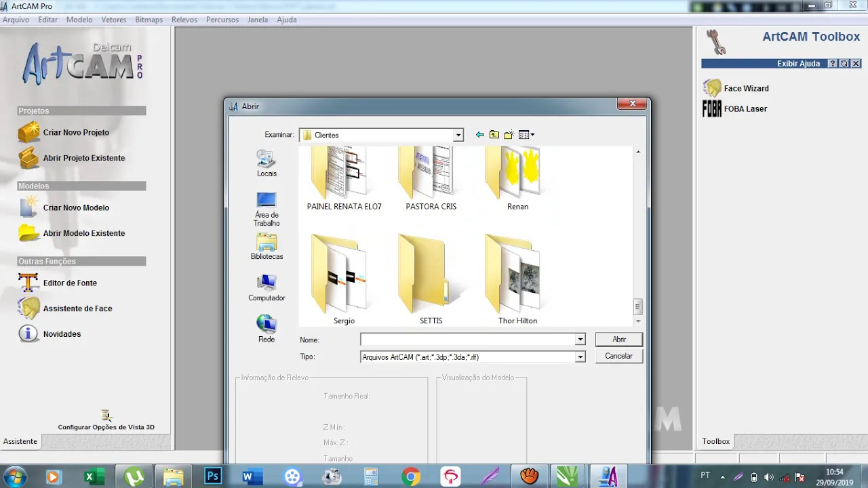Switch to the Toolbox tab
The width and height of the screenshot is (868, 488).
point(716,441)
